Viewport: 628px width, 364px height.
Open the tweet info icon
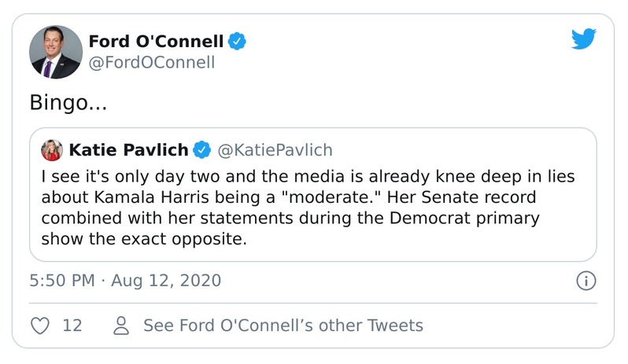point(586,280)
